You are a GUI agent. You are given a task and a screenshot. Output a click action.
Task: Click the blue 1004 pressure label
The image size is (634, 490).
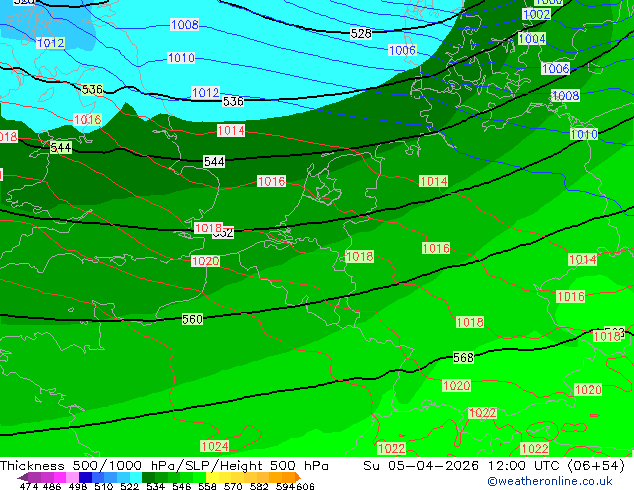pos(532,39)
